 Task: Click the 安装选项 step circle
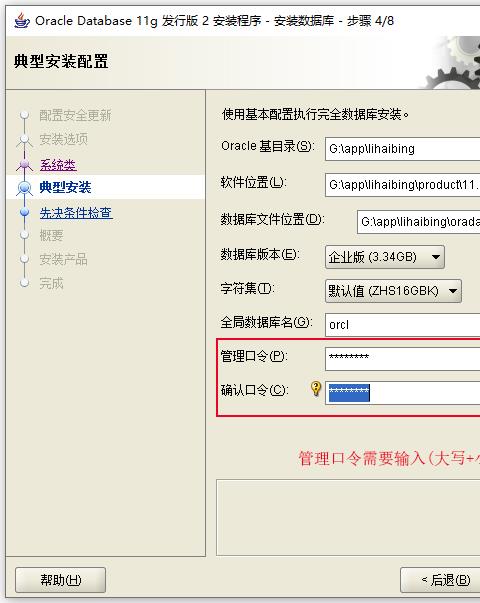[x=25, y=139]
